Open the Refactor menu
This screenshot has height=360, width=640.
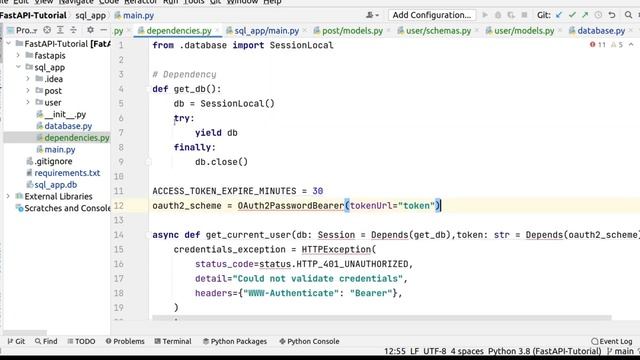140,2
